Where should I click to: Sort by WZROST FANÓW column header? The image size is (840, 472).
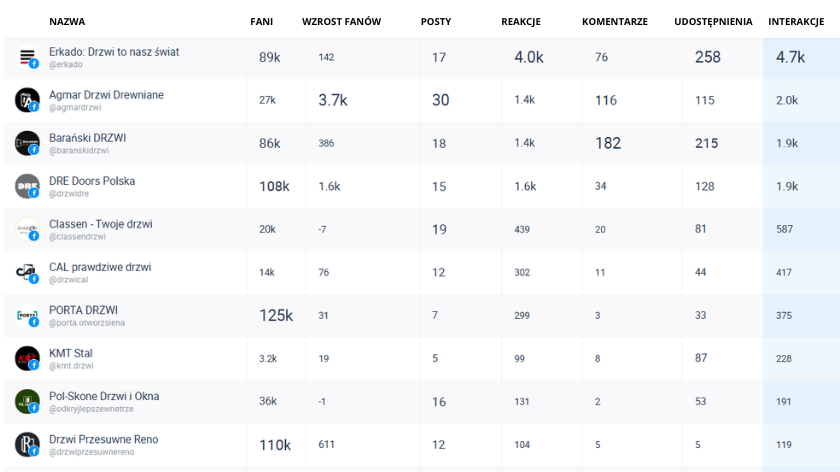(x=341, y=21)
